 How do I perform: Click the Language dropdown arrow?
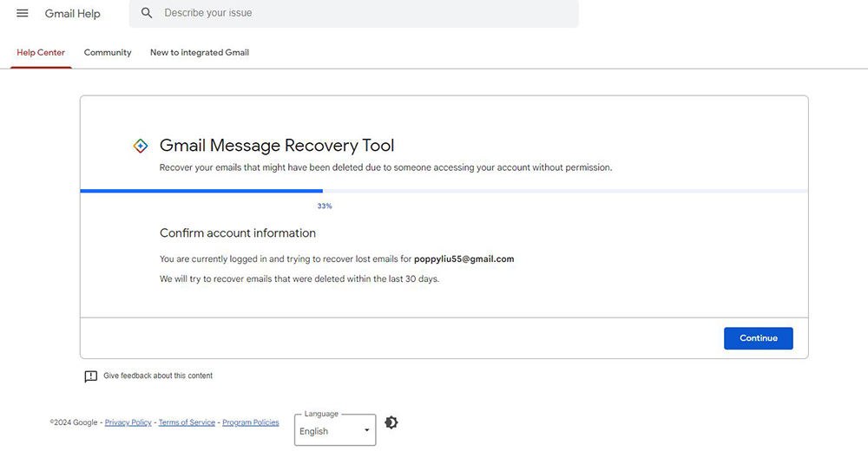(x=366, y=430)
